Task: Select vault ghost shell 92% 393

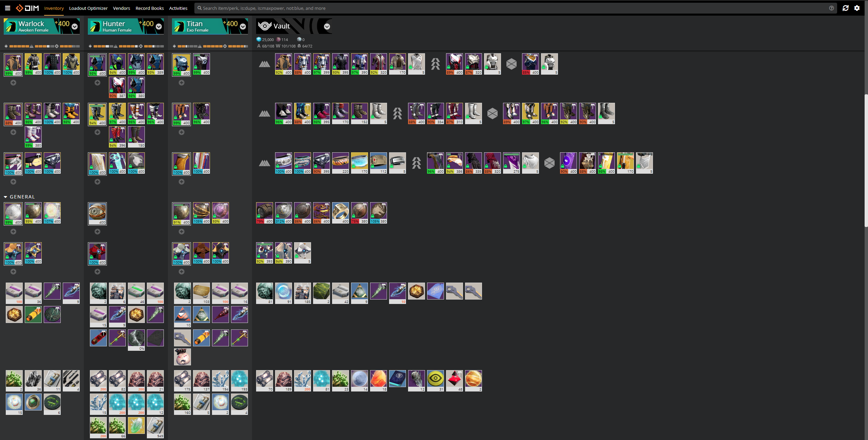Action: pyautogui.click(x=265, y=253)
